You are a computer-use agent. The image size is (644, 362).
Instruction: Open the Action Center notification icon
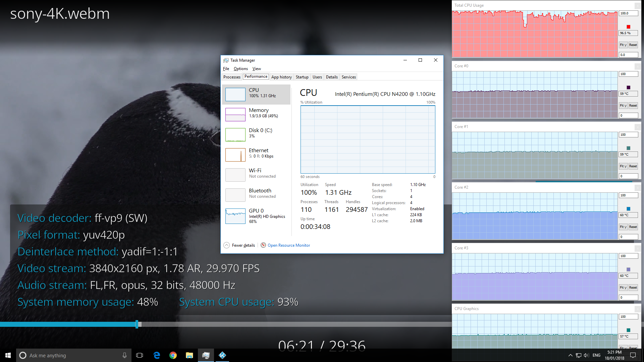[633, 355]
